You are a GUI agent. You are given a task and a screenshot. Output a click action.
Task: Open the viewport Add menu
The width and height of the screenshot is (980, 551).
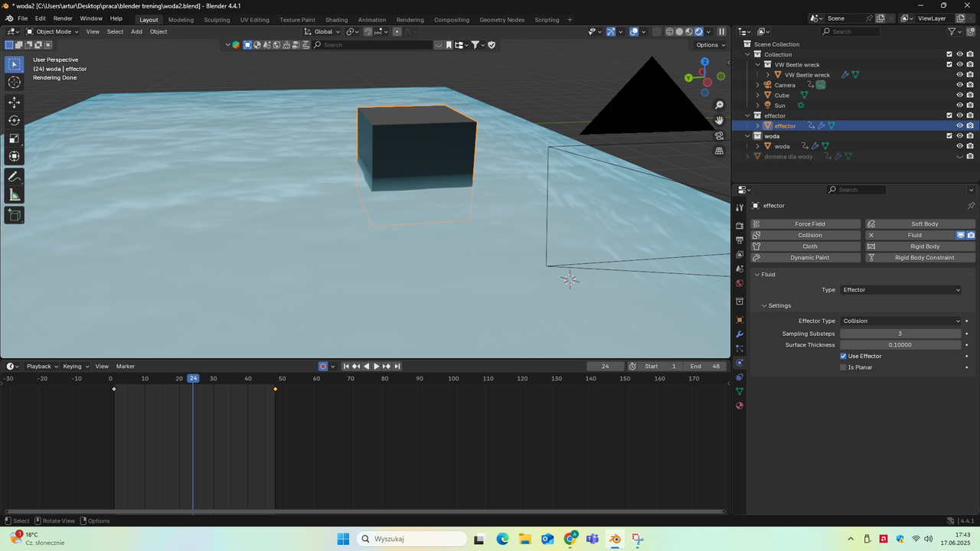[136, 31]
